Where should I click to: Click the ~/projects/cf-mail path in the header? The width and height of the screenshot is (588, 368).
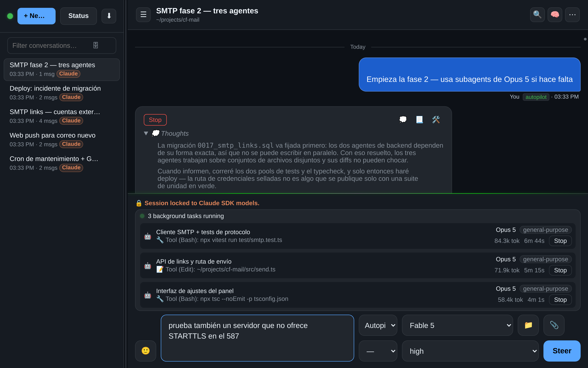pos(178,20)
